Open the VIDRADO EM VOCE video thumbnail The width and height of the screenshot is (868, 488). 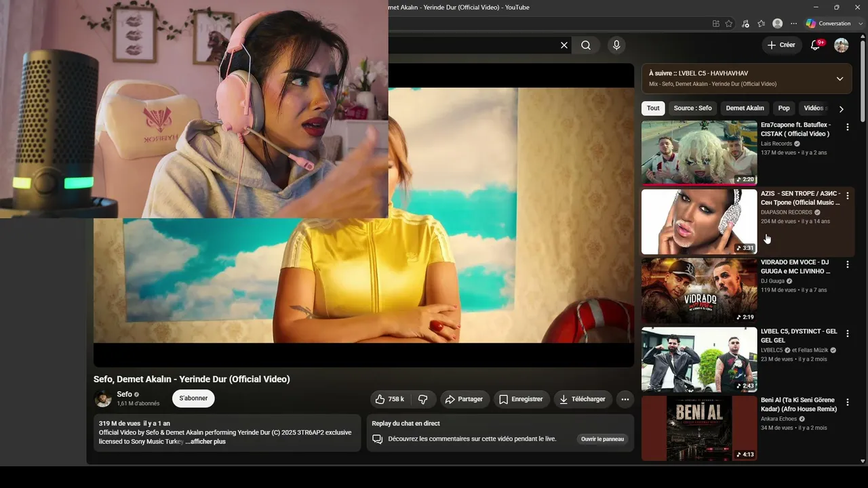(699, 290)
